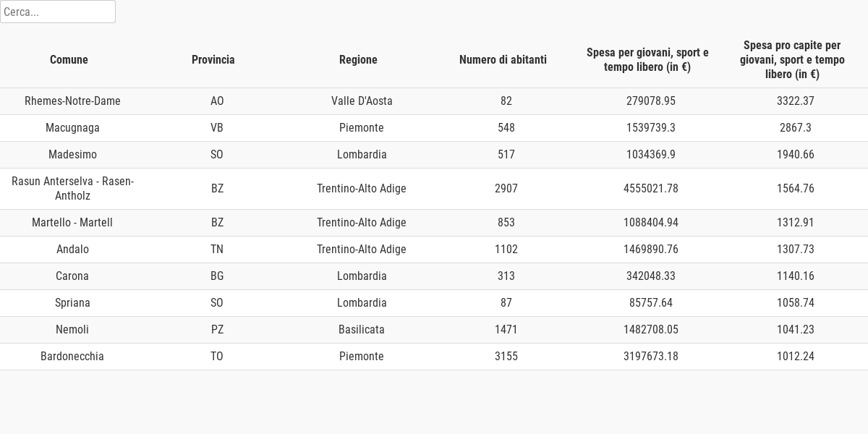Image resolution: width=868 pixels, height=434 pixels.
Task: Click the Martello - Martell entry
Action: click(x=72, y=223)
